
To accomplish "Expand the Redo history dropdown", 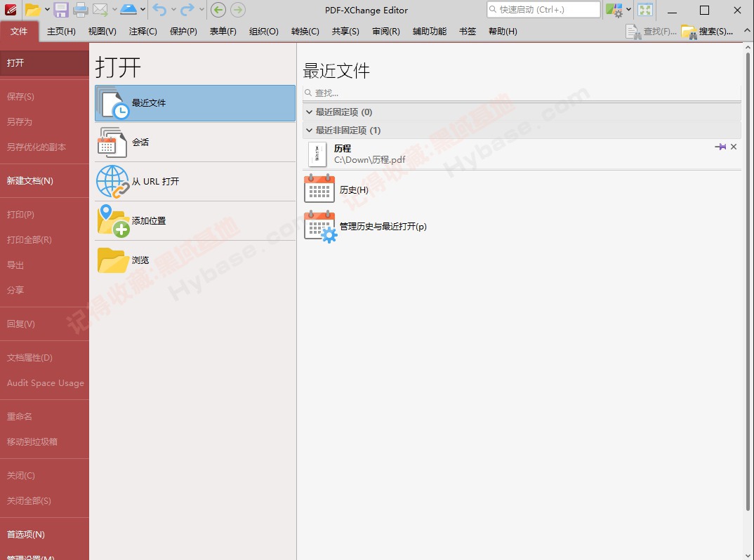I will click(x=202, y=10).
